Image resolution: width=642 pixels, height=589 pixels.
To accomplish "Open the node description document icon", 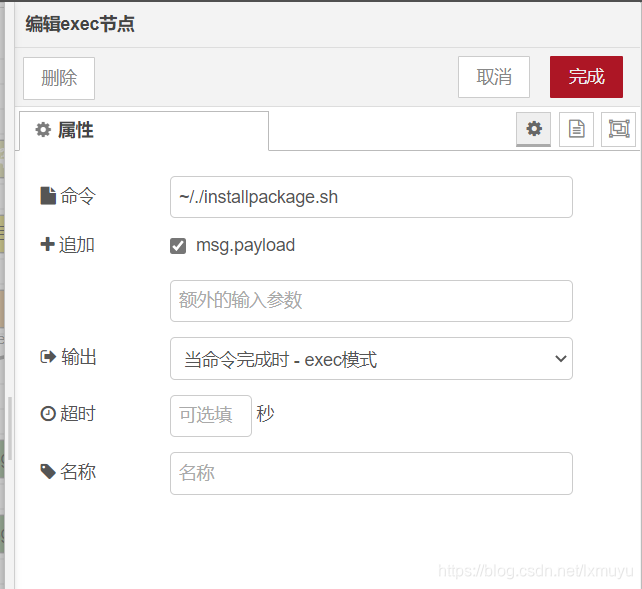I will click(576, 129).
